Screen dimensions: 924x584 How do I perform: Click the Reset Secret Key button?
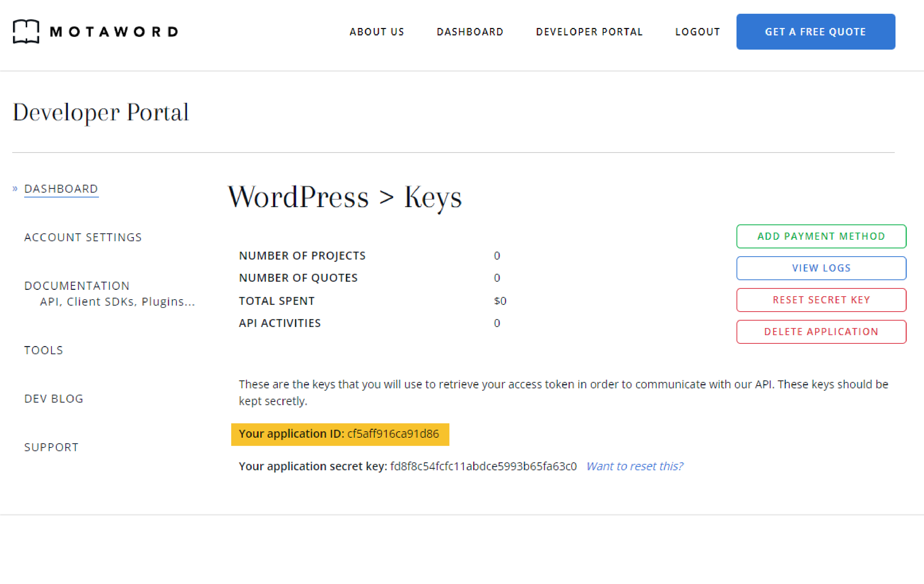tap(821, 300)
